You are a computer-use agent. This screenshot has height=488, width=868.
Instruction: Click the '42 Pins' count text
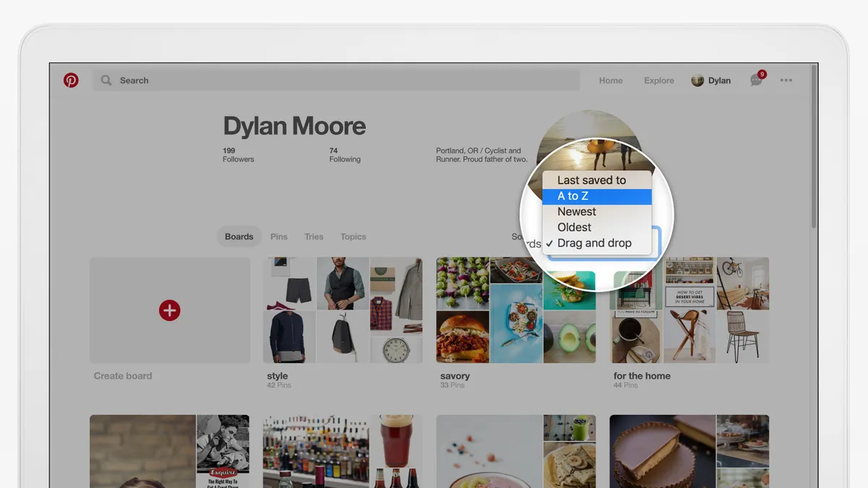click(x=280, y=385)
